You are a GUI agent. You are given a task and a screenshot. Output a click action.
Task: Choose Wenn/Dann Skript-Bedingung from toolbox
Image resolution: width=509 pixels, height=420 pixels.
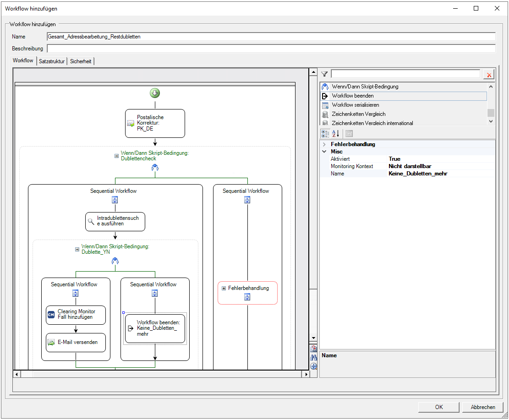click(x=404, y=87)
